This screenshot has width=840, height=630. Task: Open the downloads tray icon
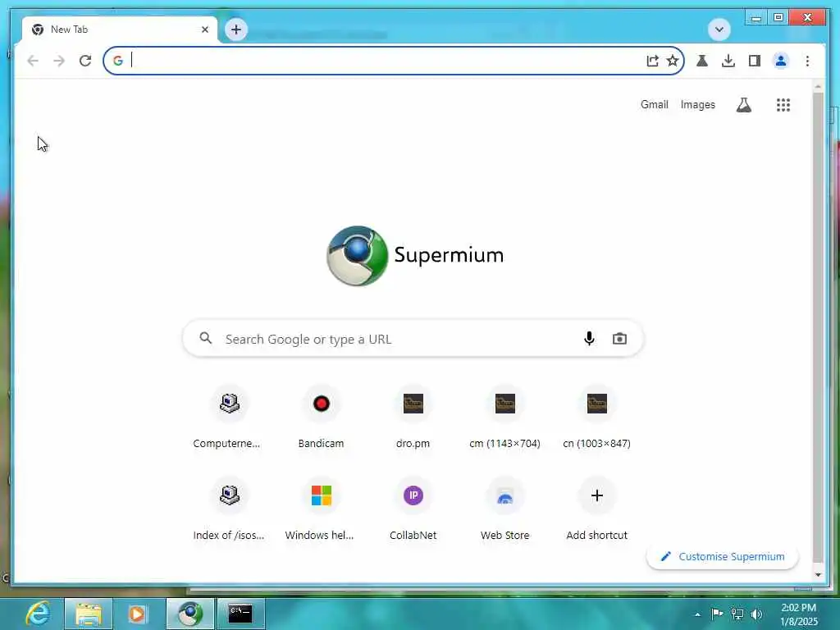click(x=728, y=61)
